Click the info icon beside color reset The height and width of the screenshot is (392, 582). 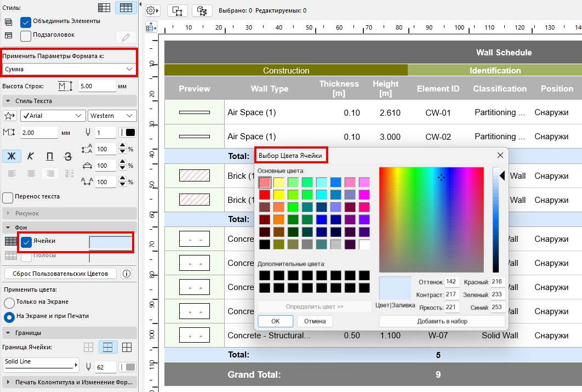tap(126, 274)
